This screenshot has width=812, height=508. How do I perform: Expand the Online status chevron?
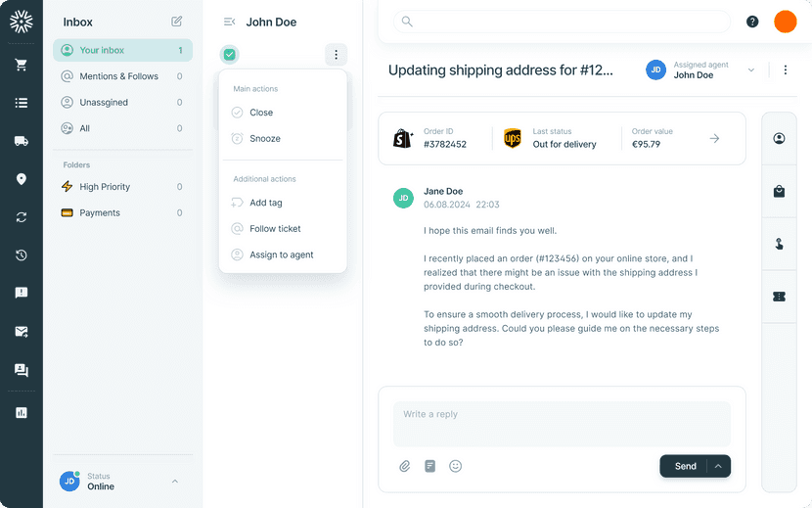(175, 481)
